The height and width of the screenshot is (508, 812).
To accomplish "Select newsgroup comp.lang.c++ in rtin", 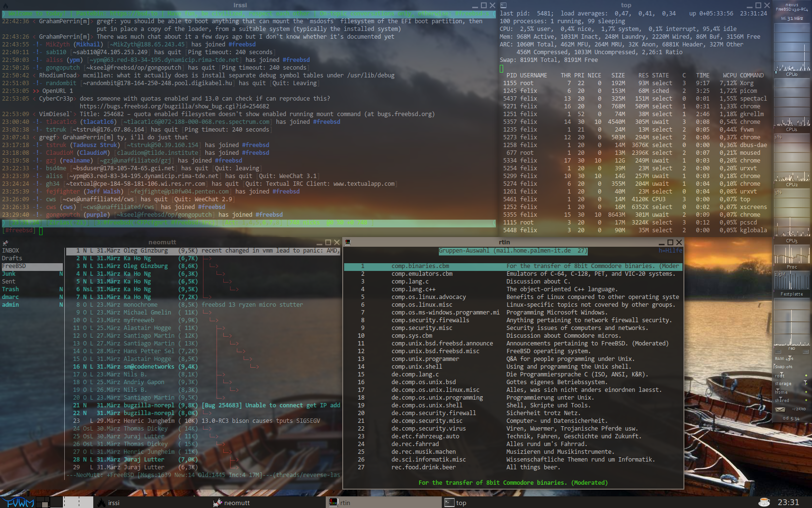I will tap(513, 289).
